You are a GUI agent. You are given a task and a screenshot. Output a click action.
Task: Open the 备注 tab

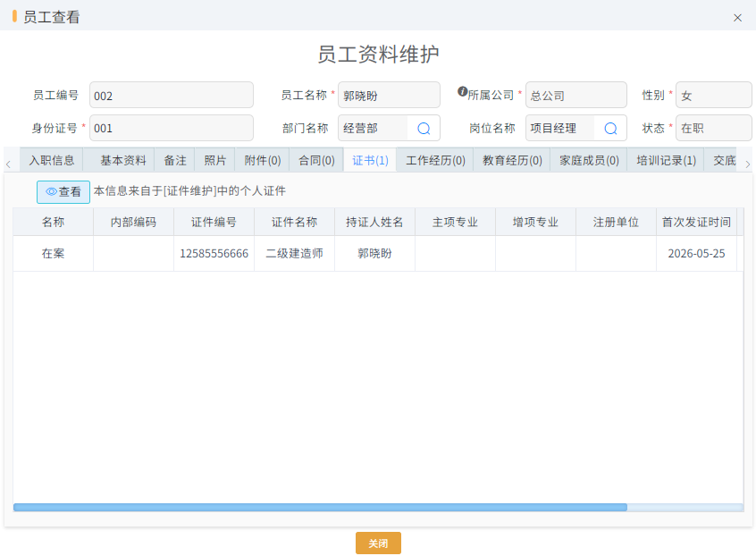point(174,160)
